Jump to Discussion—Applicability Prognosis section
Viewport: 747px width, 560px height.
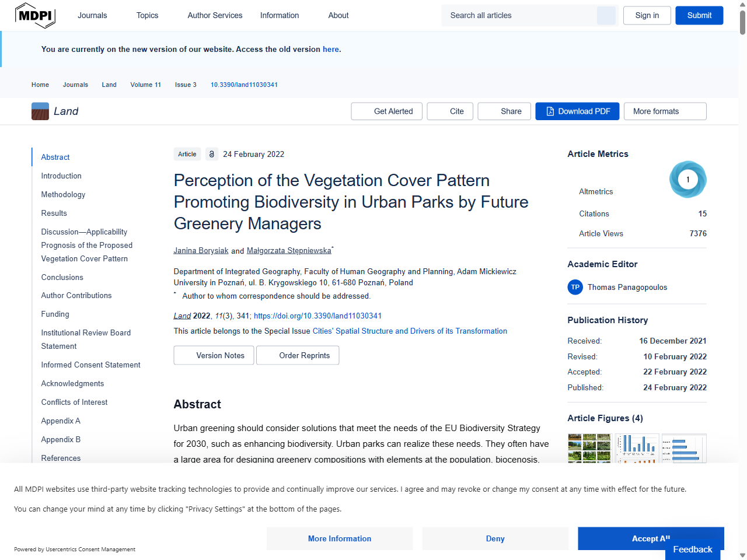pos(86,245)
